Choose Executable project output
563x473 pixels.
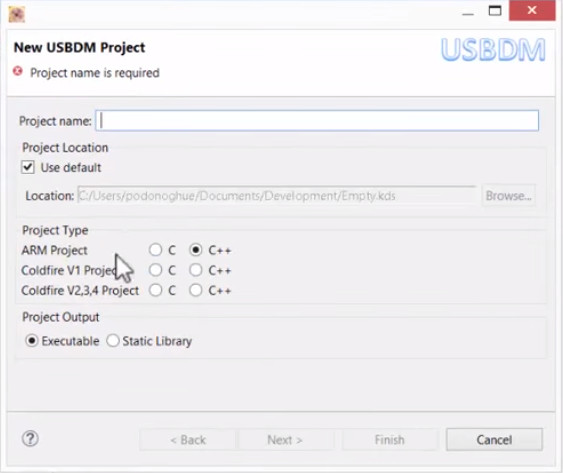pos(32,341)
